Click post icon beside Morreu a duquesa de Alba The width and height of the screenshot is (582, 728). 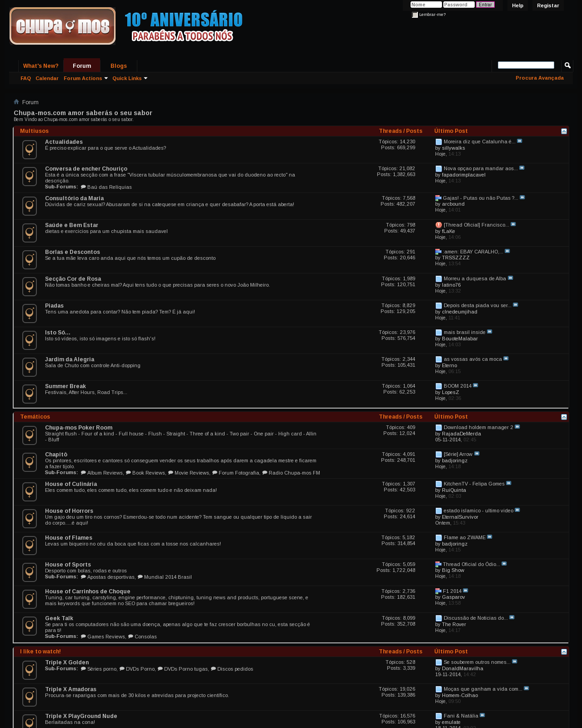[439, 279]
